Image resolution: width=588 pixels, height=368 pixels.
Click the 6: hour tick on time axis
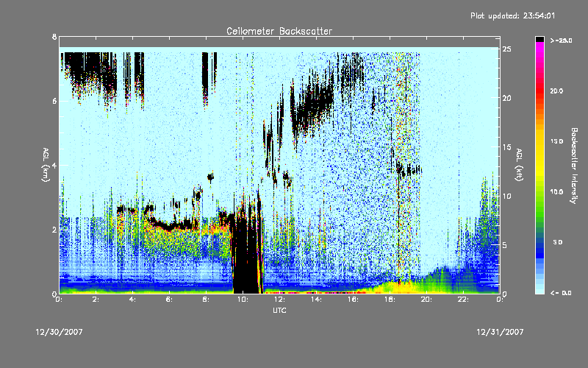(x=170, y=300)
